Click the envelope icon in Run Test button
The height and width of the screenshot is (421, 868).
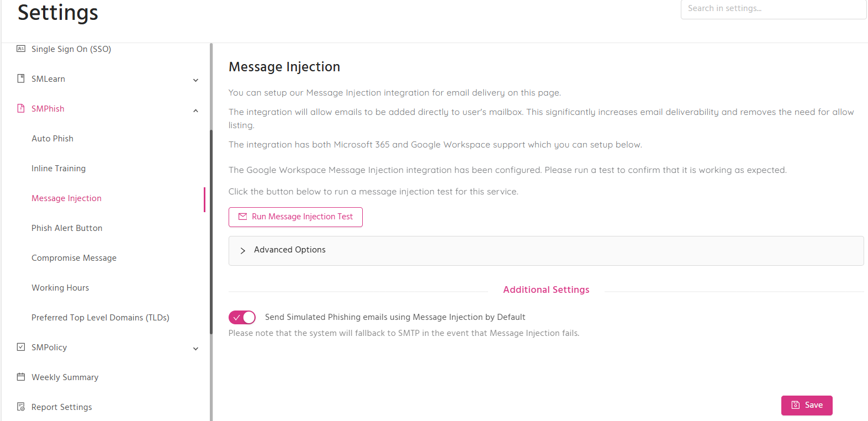242,217
